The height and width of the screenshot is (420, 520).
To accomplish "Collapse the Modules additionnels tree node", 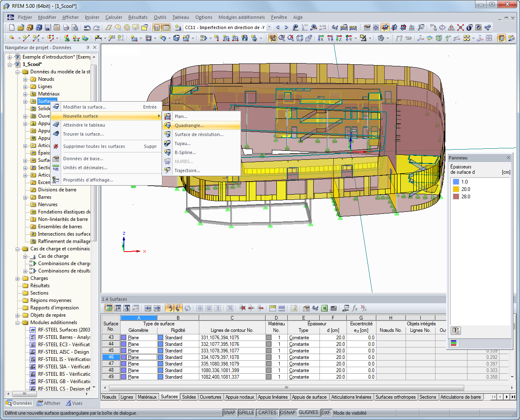I will click(18, 323).
